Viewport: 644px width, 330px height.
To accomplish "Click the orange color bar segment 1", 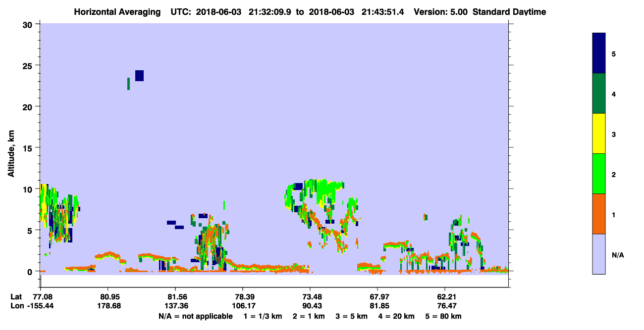I will click(x=599, y=214).
